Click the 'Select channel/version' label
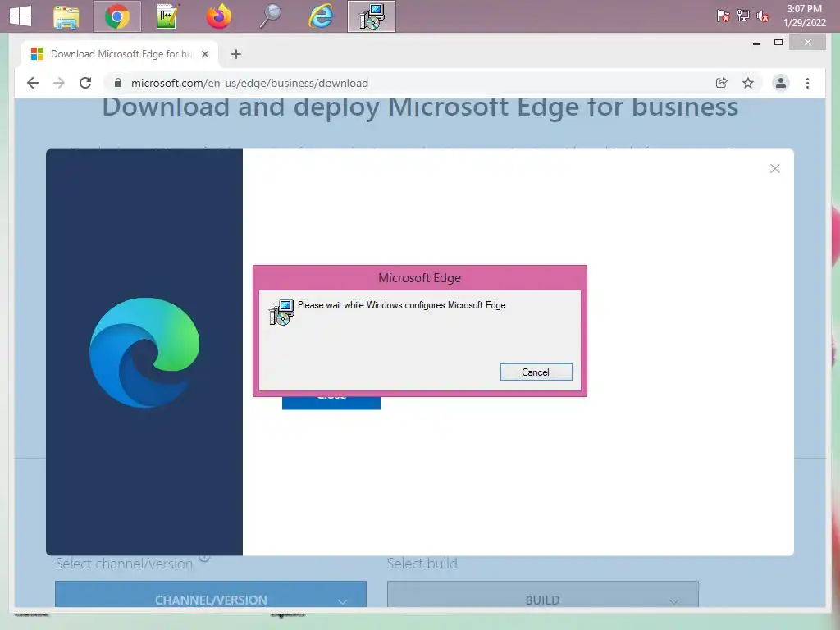Screen dimensions: 840x630 pyautogui.click(x=124, y=564)
